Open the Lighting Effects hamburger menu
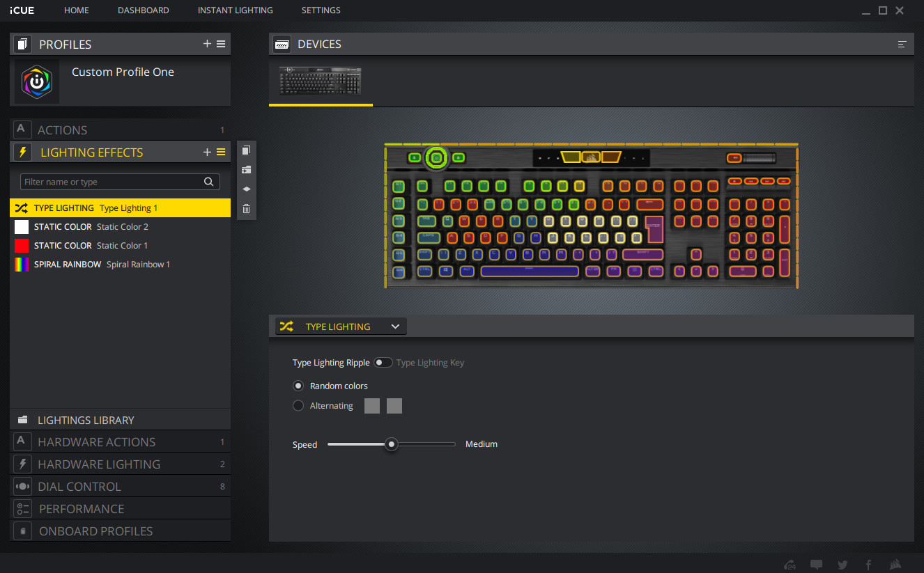The width and height of the screenshot is (924, 573). tap(221, 152)
